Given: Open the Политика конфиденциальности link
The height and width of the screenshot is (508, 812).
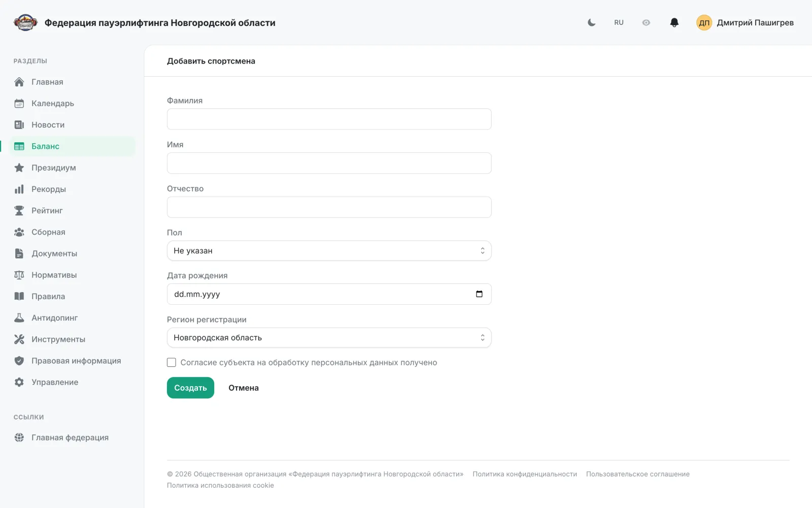Looking at the screenshot, I should 525,474.
